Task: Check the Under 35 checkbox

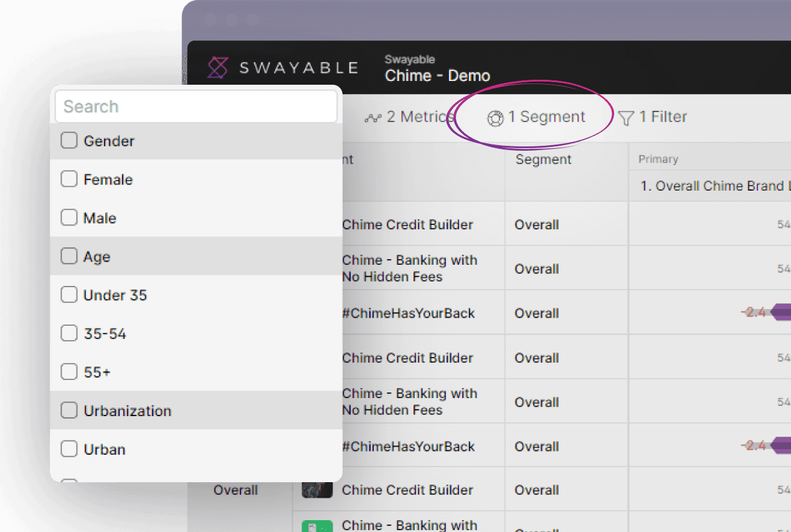Action: click(69, 295)
